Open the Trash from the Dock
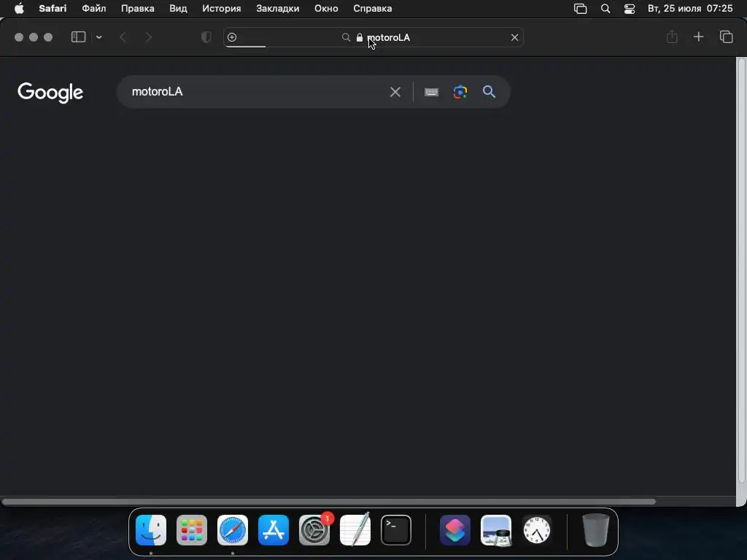This screenshot has width=747, height=560. [x=595, y=530]
